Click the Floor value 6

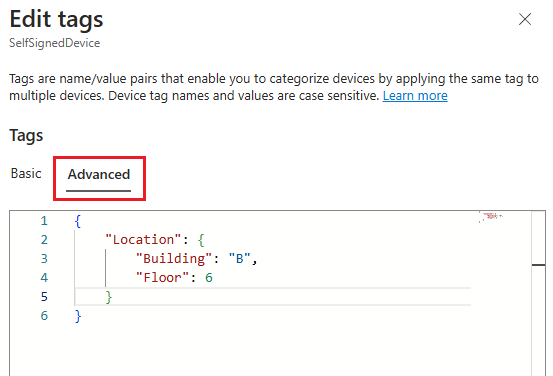[x=209, y=278]
